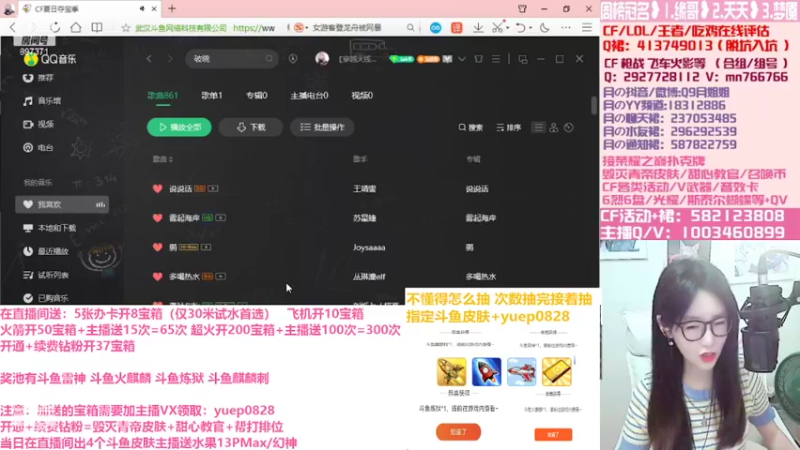Switch to the 歌曲861 tab

pyautogui.click(x=163, y=95)
